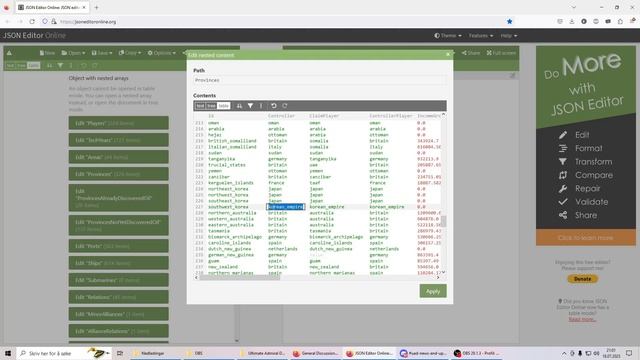The width and height of the screenshot is (640, 360).
Task: Click the New document button
Action: [47, 53]
